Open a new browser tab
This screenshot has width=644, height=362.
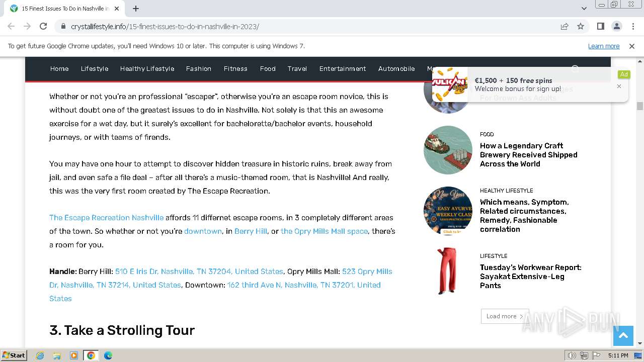coord(136,9)
